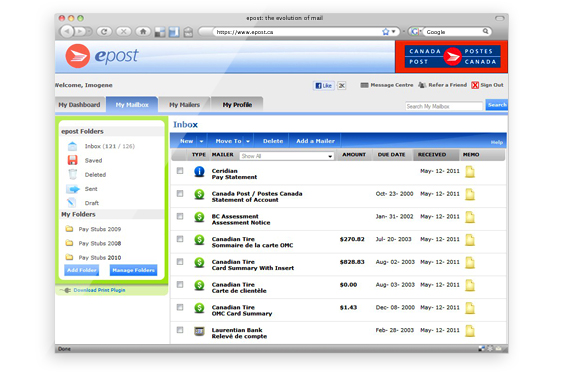Click the Laurentian Bank statement type icon

click(x=199, y=331)
